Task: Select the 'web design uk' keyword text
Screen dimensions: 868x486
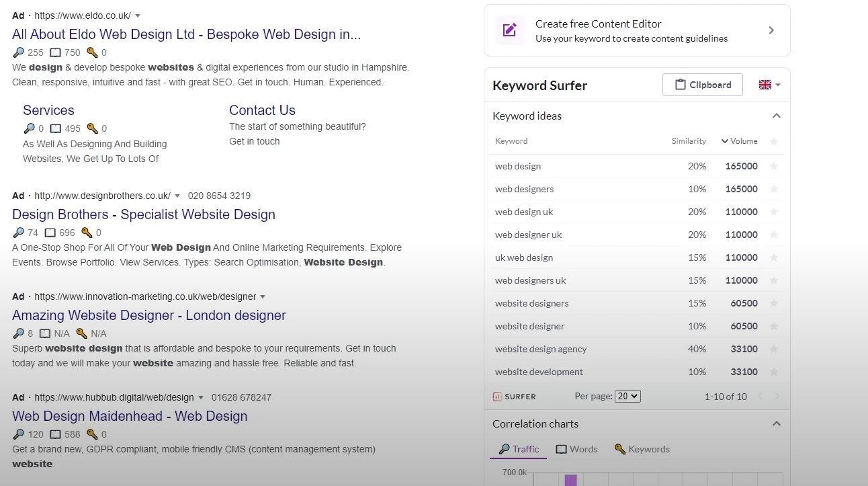Action: point(524,212)
